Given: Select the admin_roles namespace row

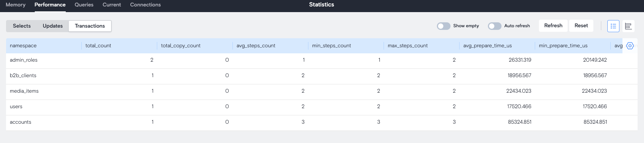Looking at the screenshot, I should 322,60.
